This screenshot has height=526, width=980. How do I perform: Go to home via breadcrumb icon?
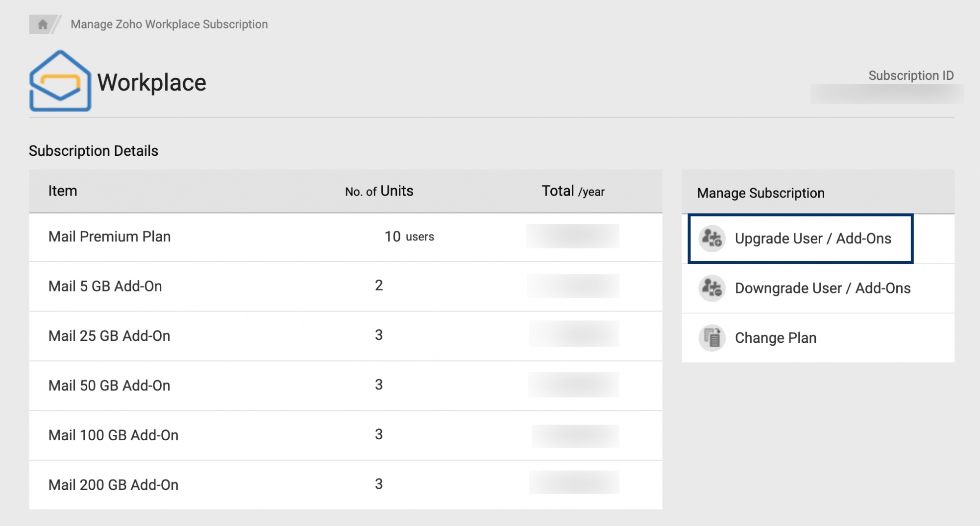pos(43,24)
